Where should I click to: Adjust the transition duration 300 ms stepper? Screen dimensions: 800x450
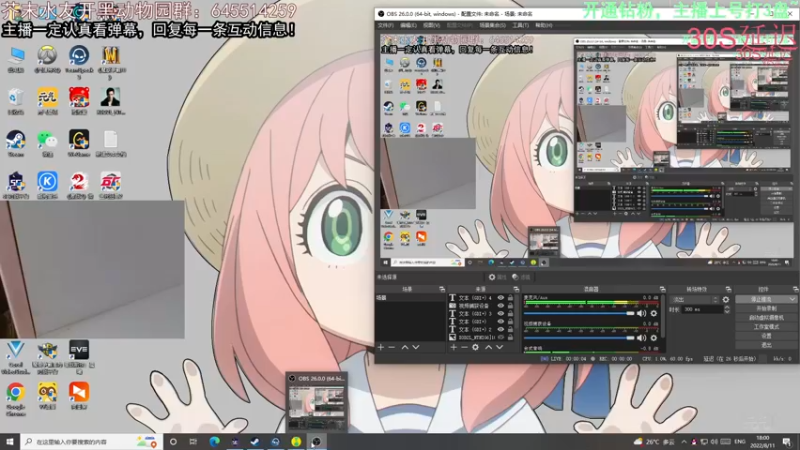[x=727, y=310]
